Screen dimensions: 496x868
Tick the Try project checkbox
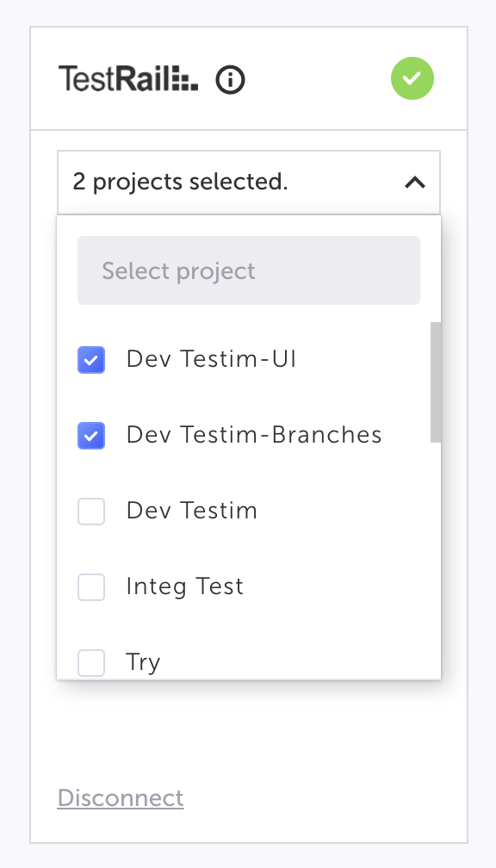(x=91, y=663)
